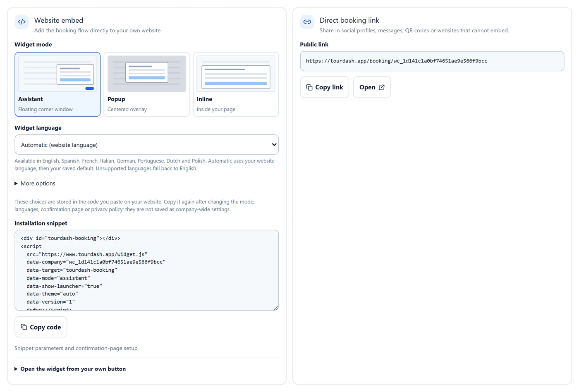Copy the public booking link
The image size is (579, 392).
click(x=325, y=87)
